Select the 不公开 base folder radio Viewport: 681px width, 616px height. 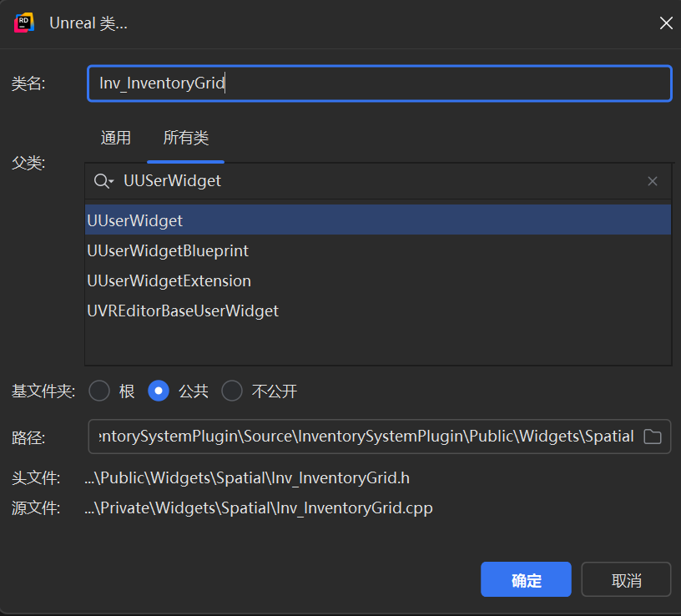(232, 391)
